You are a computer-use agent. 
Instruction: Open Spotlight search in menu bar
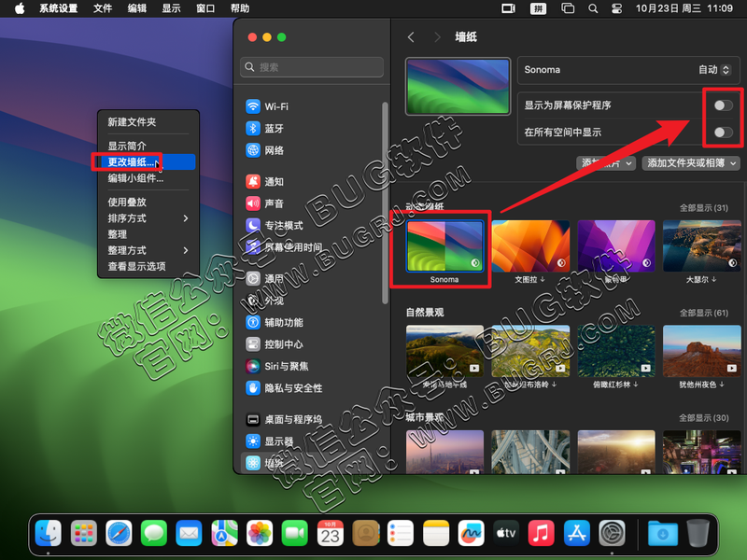[593, 8]
